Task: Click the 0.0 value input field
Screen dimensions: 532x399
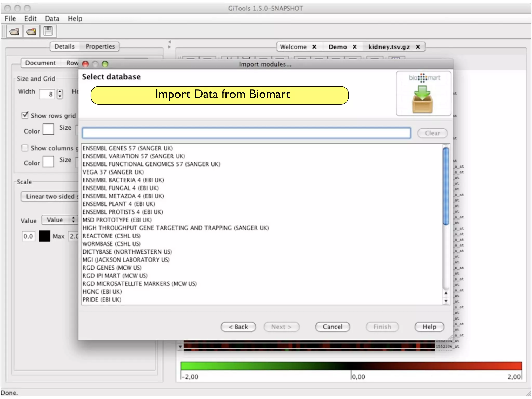Action: click(28, 236)
